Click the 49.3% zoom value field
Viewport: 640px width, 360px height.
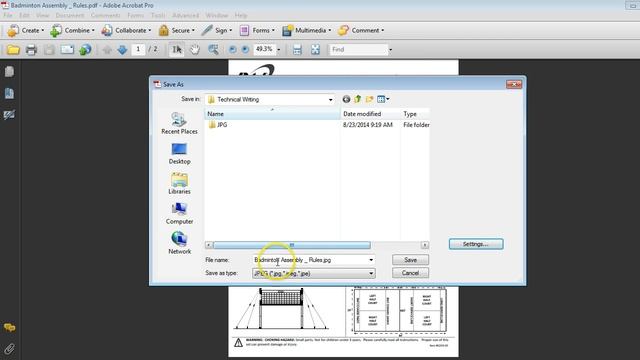[264, 49]
